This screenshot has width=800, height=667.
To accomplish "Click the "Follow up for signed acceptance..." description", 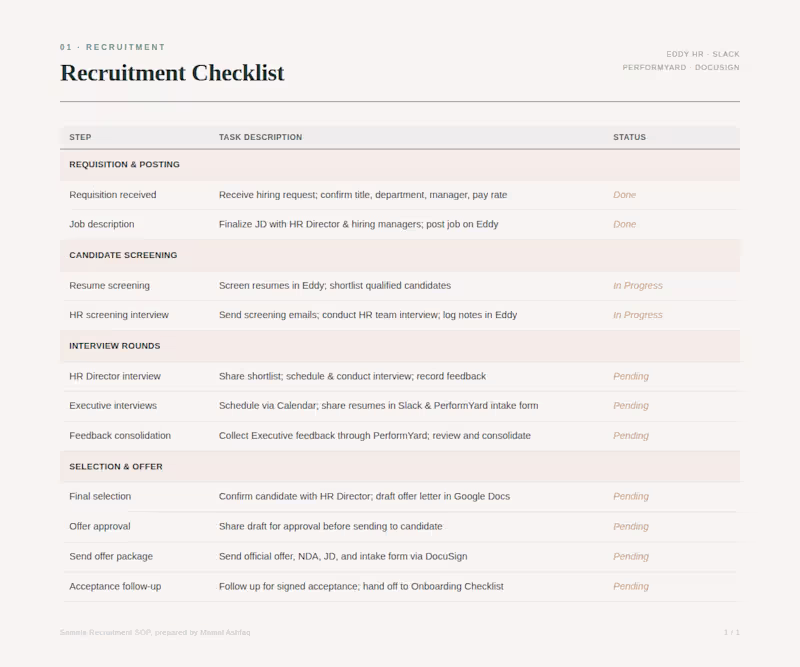I will click(361, 586).
